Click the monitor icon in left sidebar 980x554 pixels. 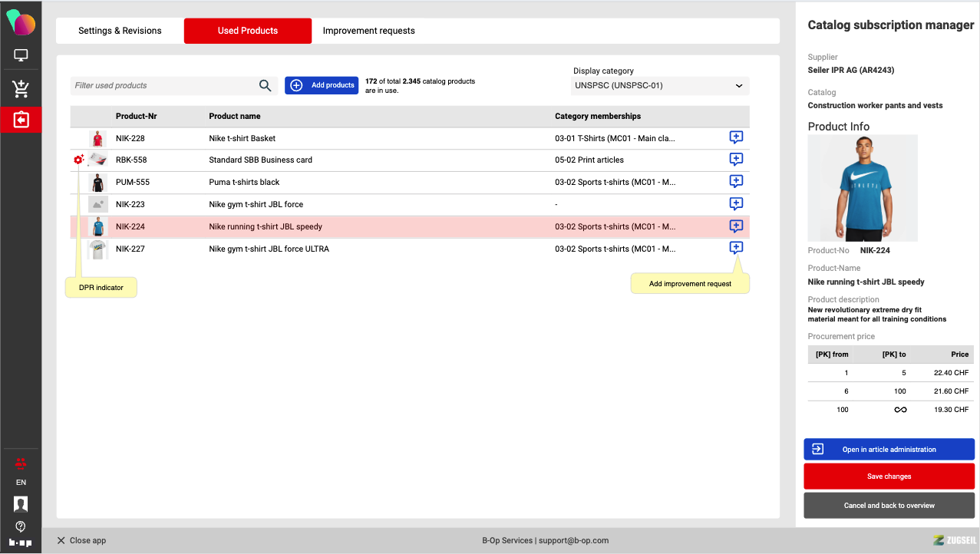(x=21, y=56)
